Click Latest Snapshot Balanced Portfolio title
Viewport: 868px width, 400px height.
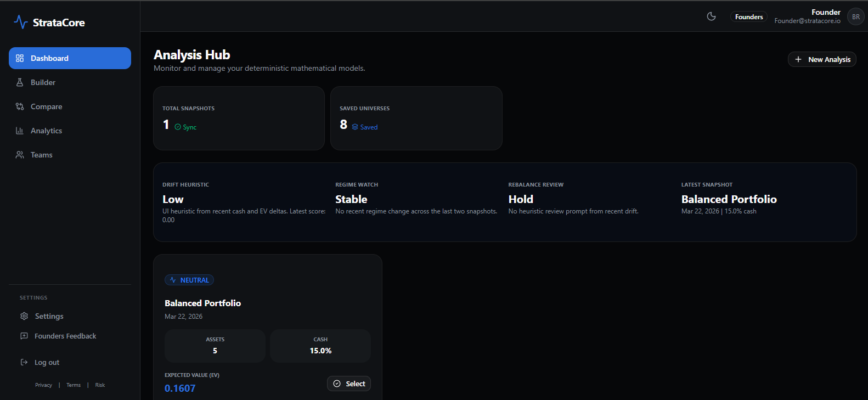point(729,199)
